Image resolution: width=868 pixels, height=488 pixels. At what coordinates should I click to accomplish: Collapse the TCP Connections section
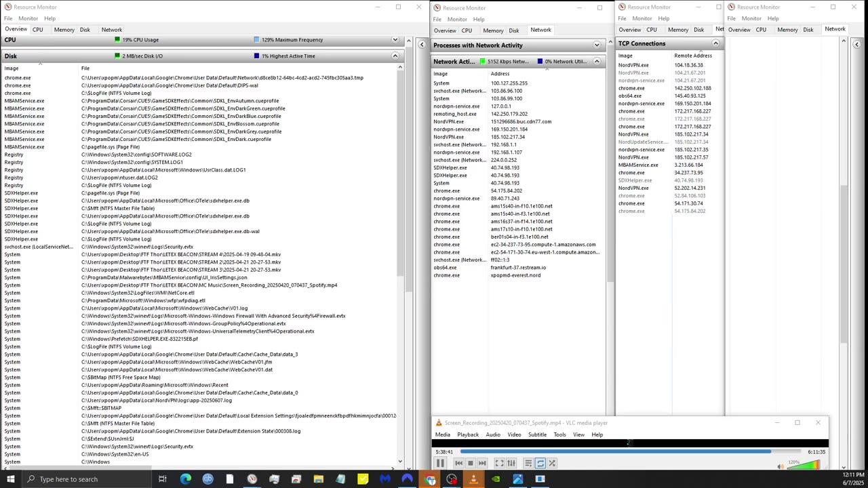(715, 43)
